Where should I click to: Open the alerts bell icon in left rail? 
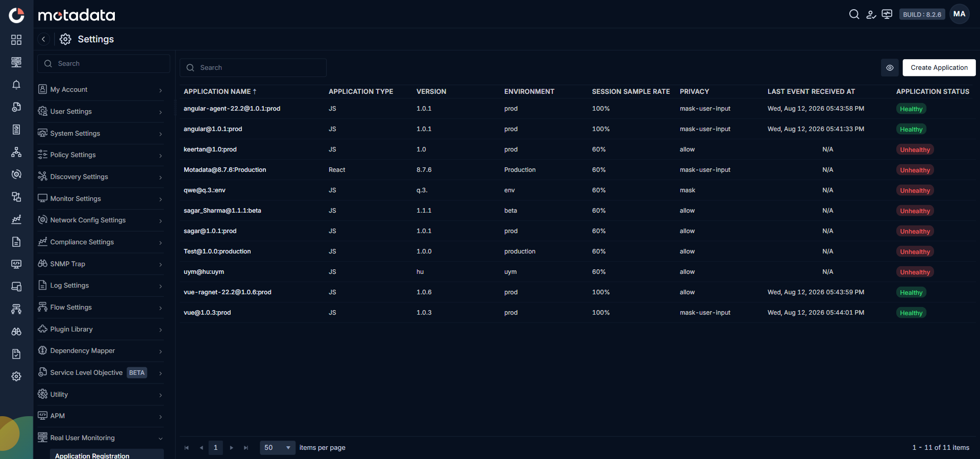[16, 85]
